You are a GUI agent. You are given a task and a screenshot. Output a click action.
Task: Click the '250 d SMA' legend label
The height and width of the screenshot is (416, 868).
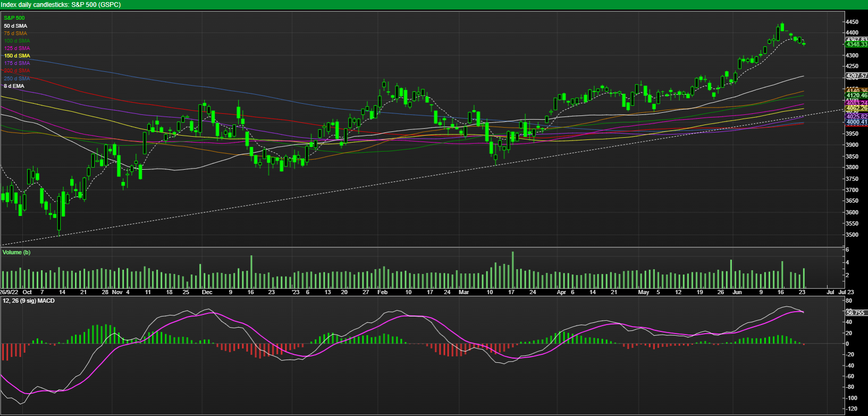pos(17,78)
